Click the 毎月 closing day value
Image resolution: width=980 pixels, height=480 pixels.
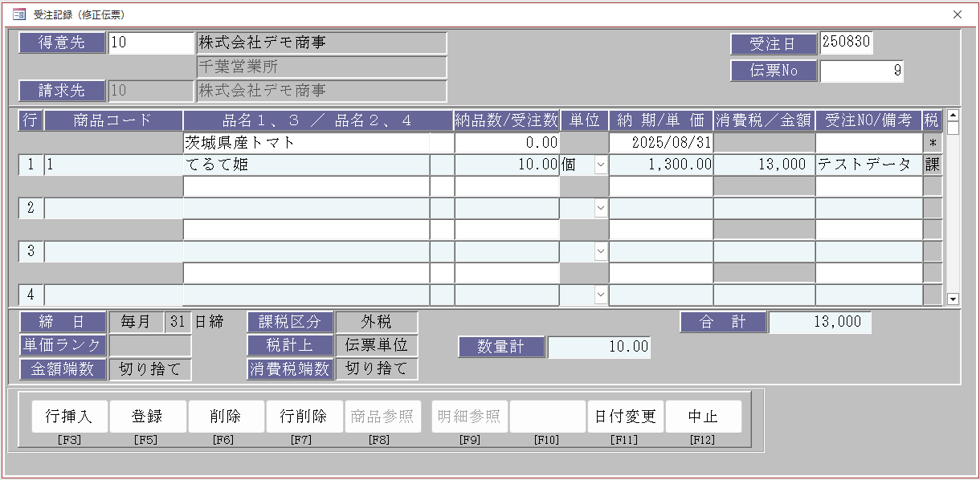[x=136, y=322]
